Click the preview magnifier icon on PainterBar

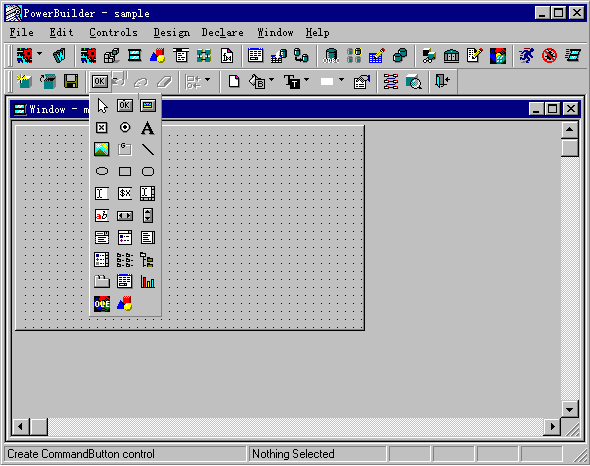click(414, 82)
